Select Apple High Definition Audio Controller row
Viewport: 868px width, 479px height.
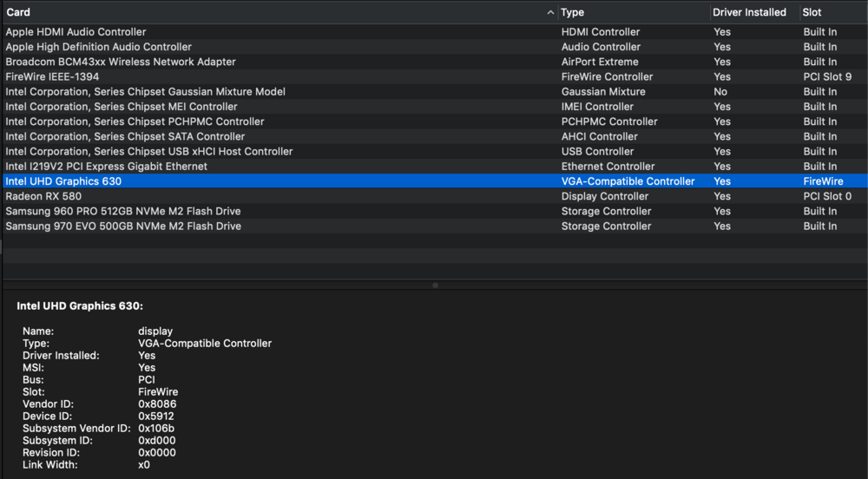(x=99, y=47)
